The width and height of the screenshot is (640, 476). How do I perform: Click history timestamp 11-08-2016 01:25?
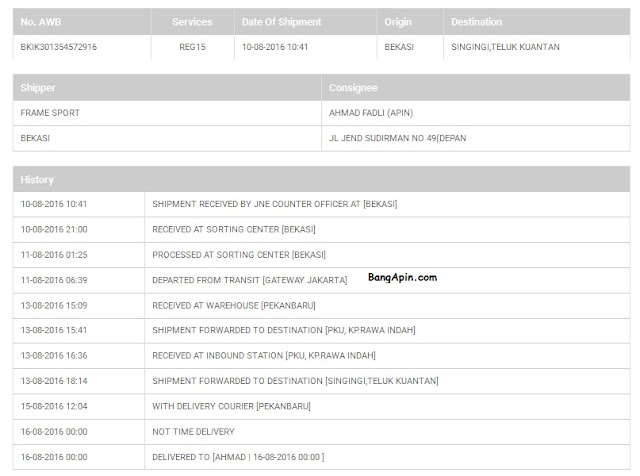coord(54,255)
